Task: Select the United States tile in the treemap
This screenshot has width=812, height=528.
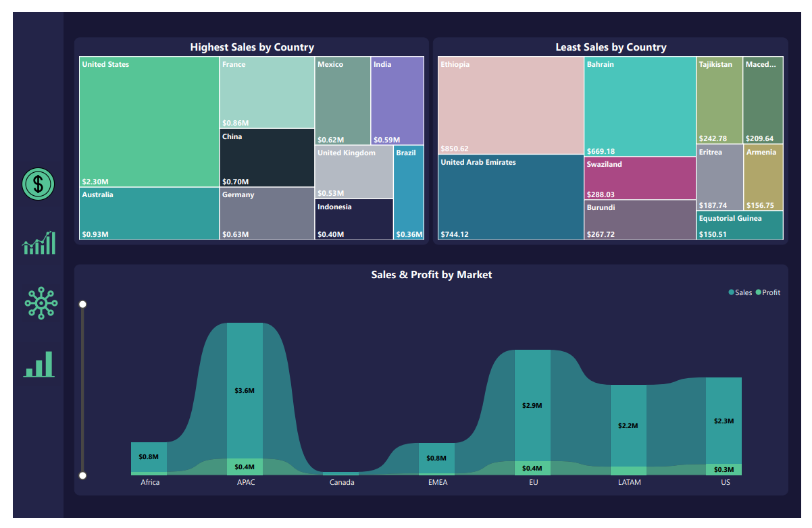Action: (x=148, y=122)
